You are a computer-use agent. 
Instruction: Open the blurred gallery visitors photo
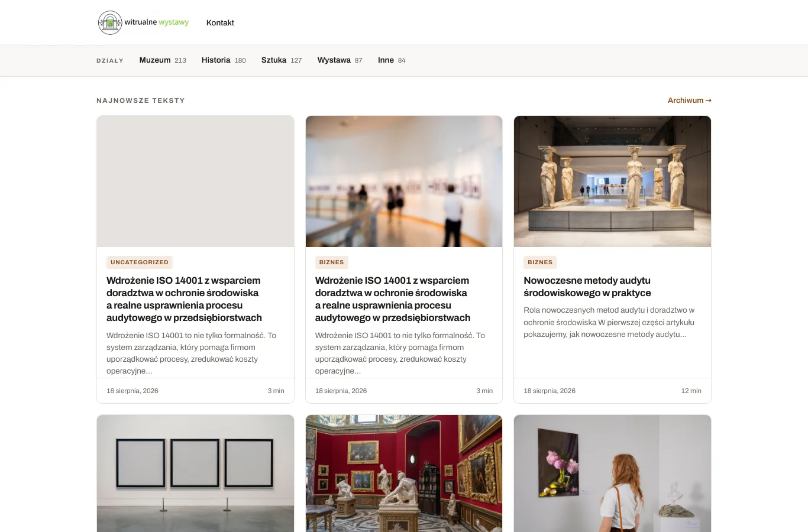click(404, 181)
